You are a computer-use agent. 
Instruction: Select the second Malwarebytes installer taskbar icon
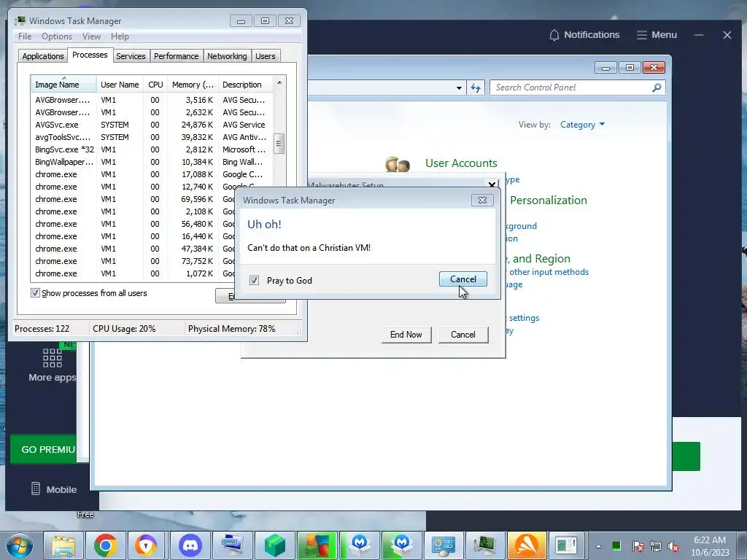pyautogui.click(x=401, y=545)
